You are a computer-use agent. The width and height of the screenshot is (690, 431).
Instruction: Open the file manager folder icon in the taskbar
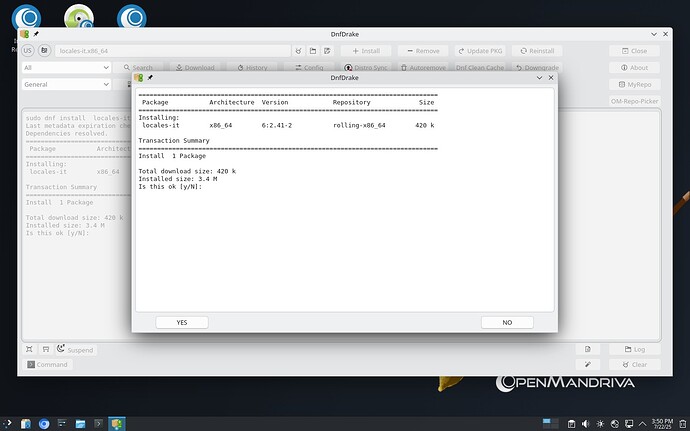pyautogui.click(x=80, y=424)
